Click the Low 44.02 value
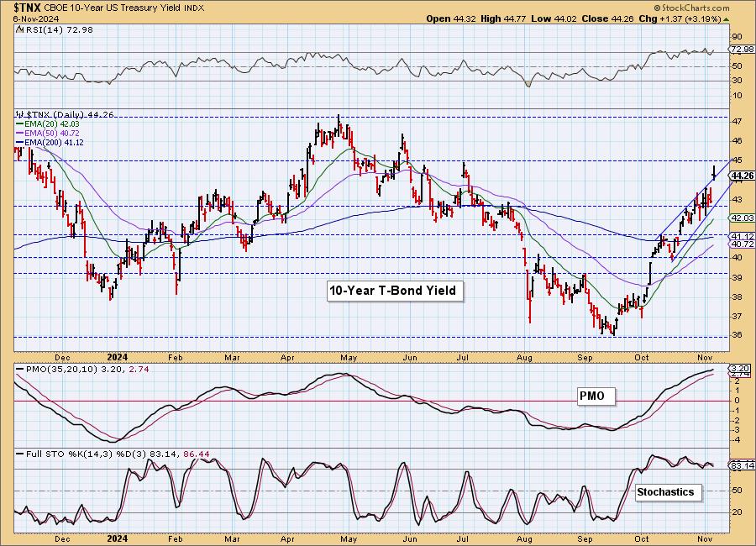Screen dimensions: 756x546 [554, 18]
